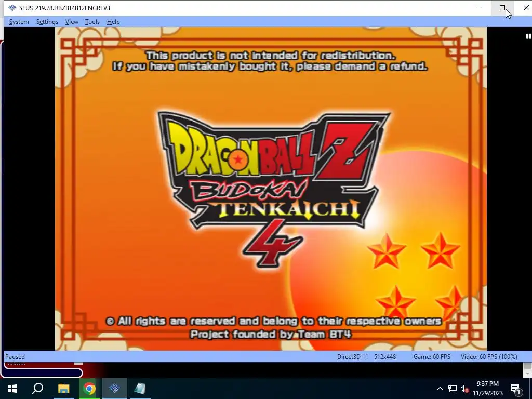Viewport: 532px width, 399px height.
Task: Open the notification center icon
Action: click(516, 389)
